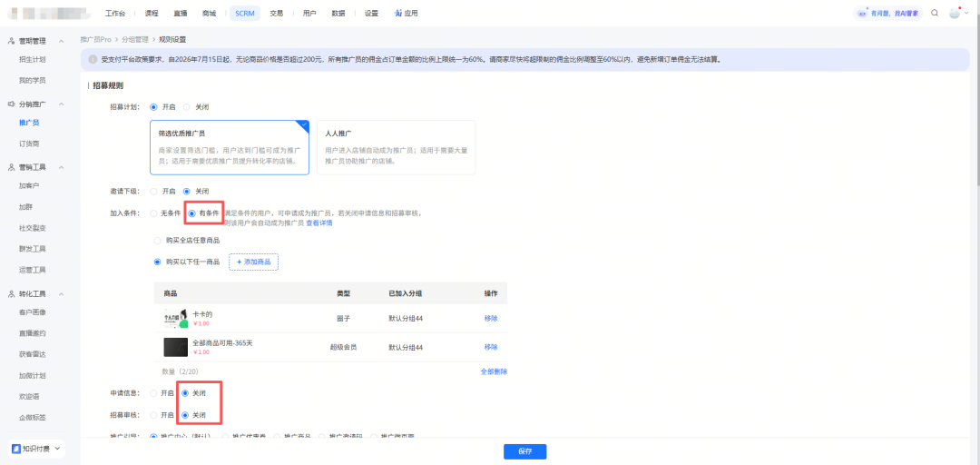Go to 分组管理 in the breadcrumb
Screen dimensions: 980x465
tap(135, 39)
